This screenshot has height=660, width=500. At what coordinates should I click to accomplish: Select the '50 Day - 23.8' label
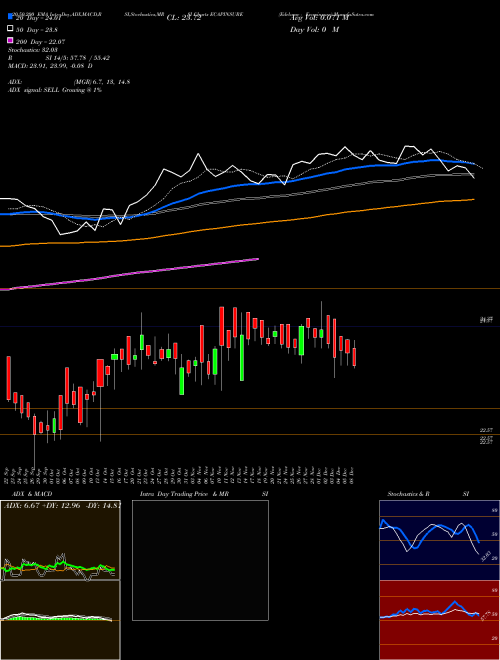[x=37, y=29]
